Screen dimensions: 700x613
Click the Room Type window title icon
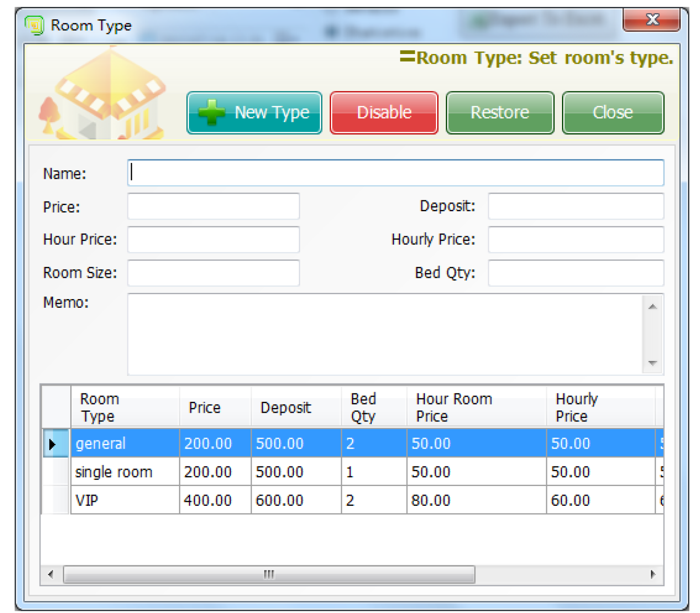[x=34, y=25]
